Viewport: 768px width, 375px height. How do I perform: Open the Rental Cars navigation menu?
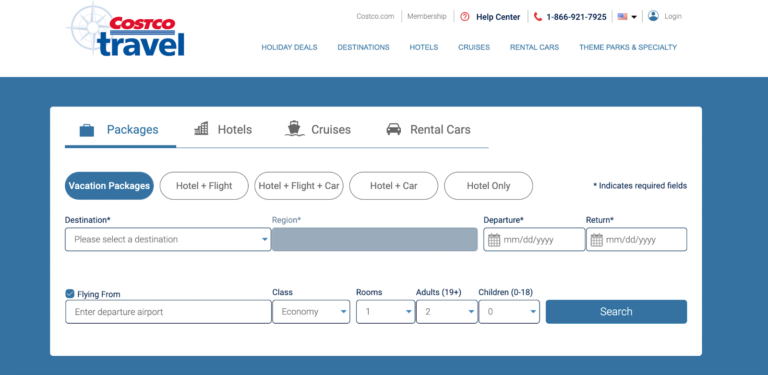click(x=534, y=47)
